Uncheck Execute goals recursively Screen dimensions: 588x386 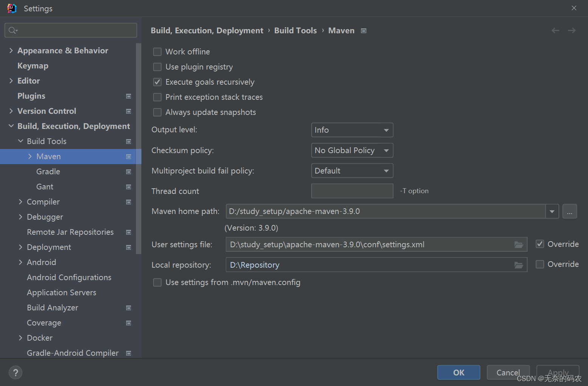[157, 82]
